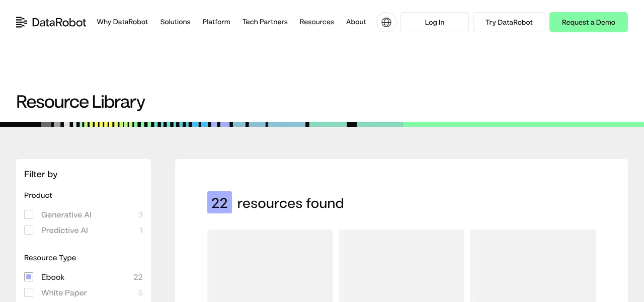This screenshot has width=644, height=302.
Task: Open the Tech Partners menu
Action: pyautogui.click(x=265, y=22)
